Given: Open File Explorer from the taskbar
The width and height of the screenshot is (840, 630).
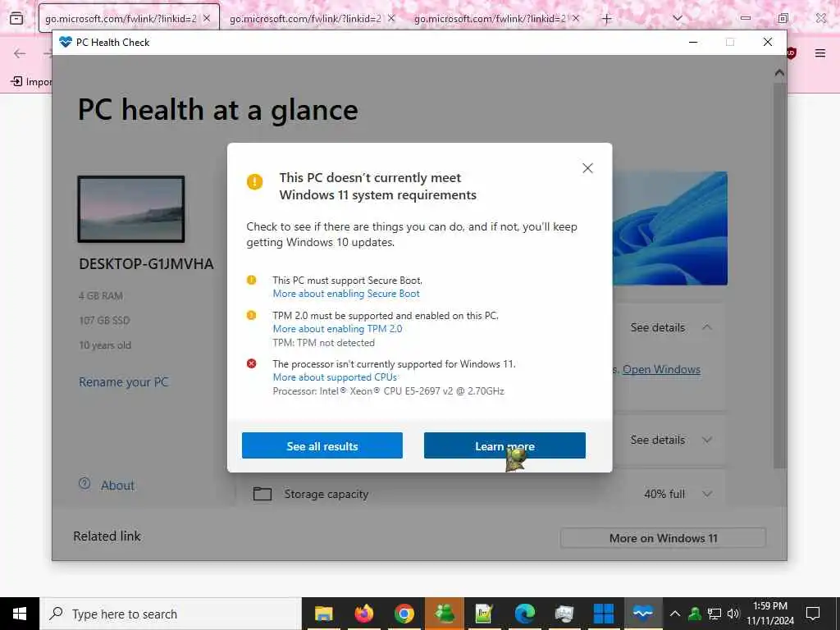Looking at the screenshot, I should (323, 614).
